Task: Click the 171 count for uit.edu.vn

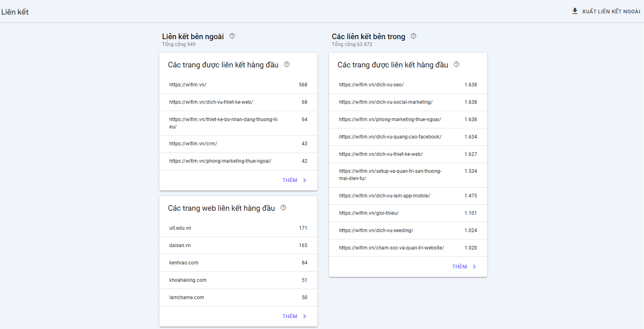Action: (x=303, y=228)
